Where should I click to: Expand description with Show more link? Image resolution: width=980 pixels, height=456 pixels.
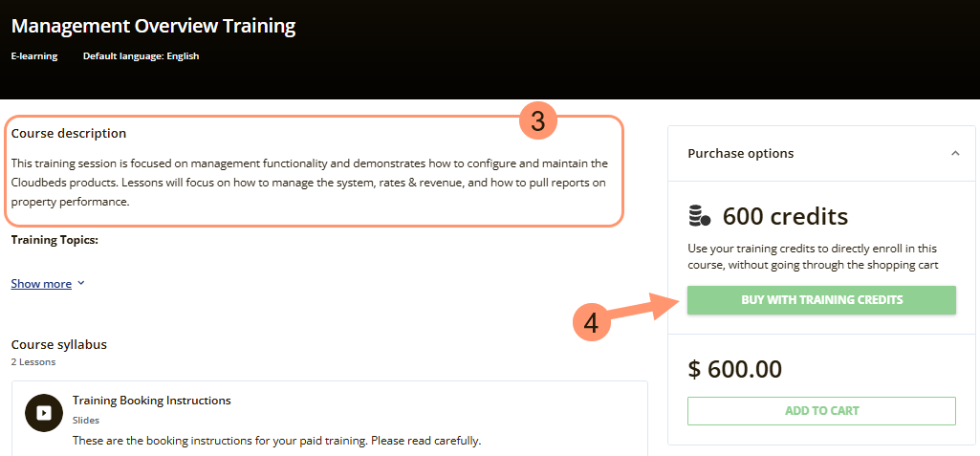[41, 284]
